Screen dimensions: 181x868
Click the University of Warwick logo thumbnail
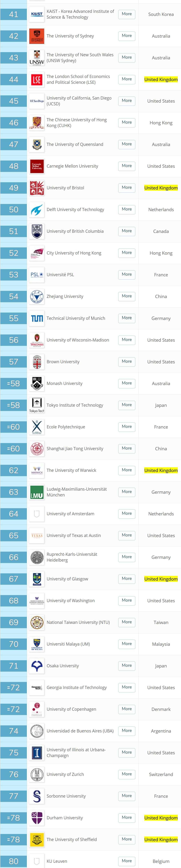tap(37, 470)
